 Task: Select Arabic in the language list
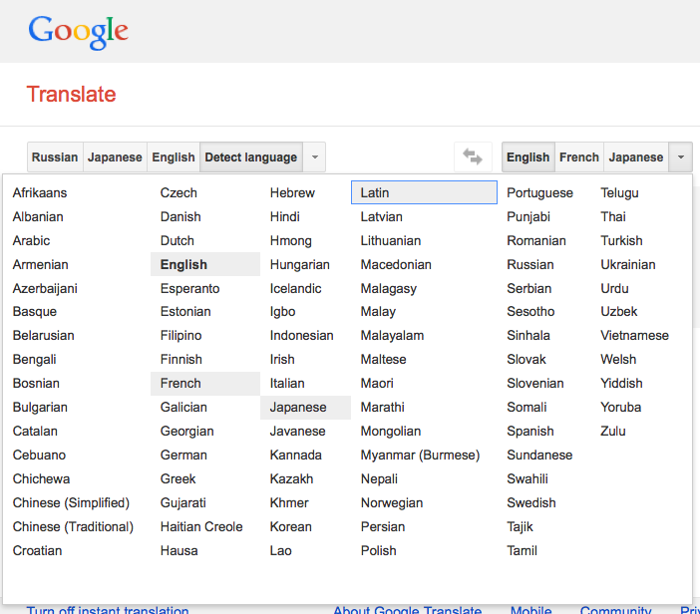pos(31,240)
